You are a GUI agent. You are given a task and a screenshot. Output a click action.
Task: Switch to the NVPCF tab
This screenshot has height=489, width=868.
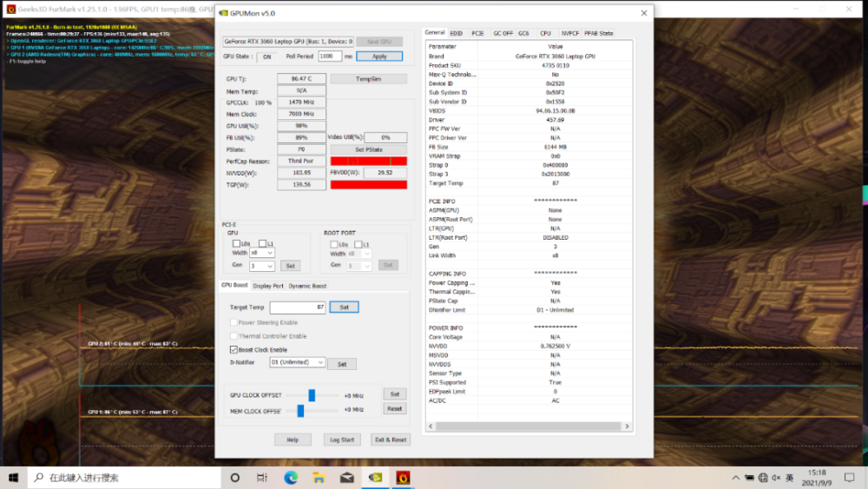(x=570, y=33)
